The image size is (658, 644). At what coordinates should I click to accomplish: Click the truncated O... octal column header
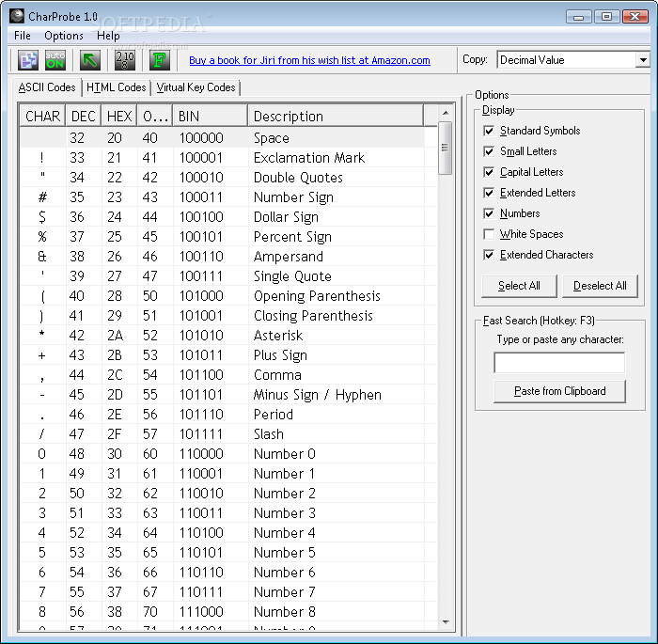[155, 116]
